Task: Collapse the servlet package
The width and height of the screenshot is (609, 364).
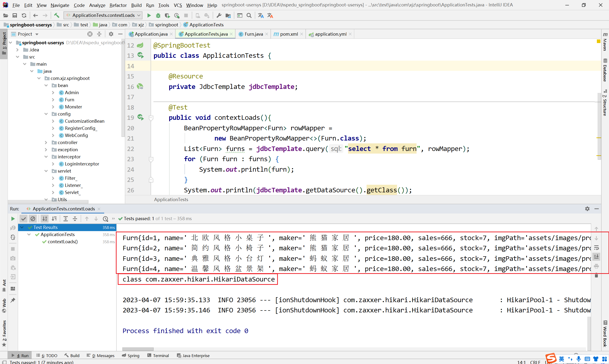Action: point(46,171)
